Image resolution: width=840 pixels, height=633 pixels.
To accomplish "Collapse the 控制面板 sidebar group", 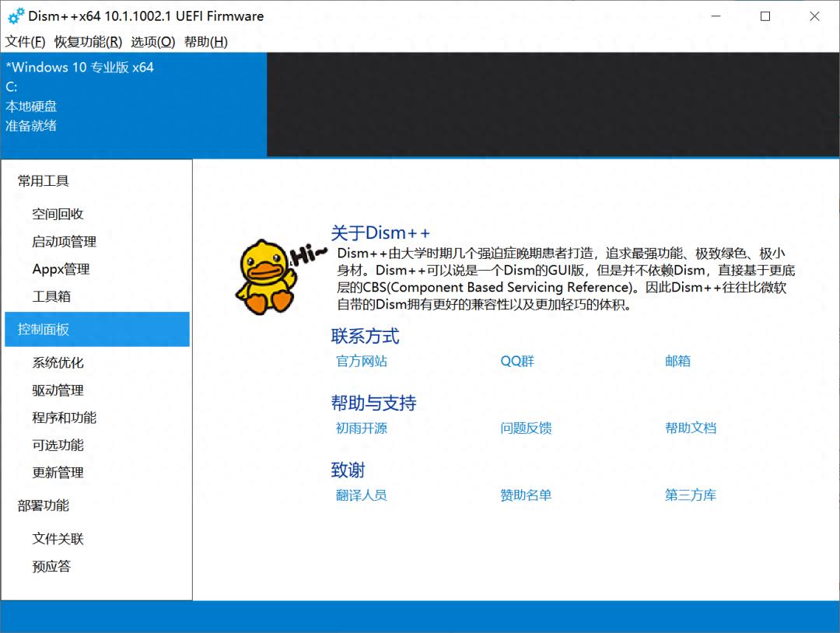I will pos(44,329).
